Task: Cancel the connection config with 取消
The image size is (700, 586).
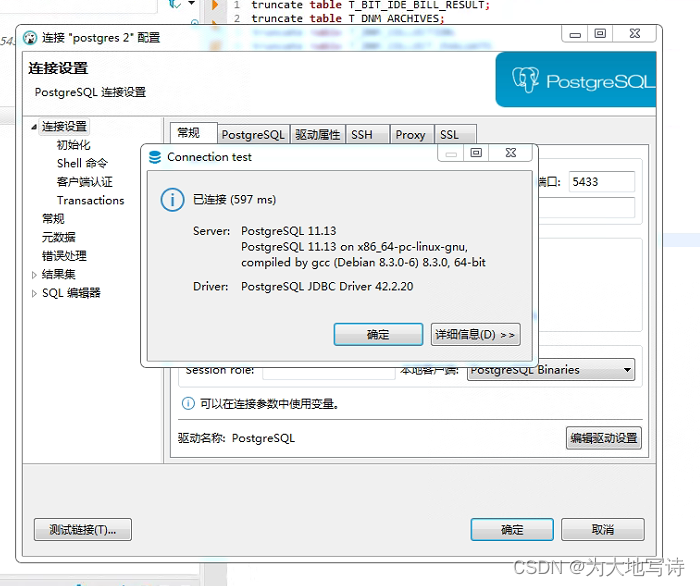Action: [602, 529]
